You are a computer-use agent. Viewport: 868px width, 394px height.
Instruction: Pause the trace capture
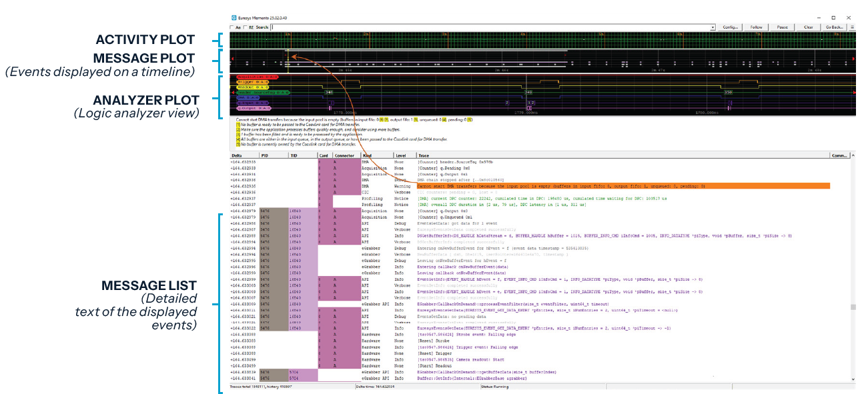(782, 27)
